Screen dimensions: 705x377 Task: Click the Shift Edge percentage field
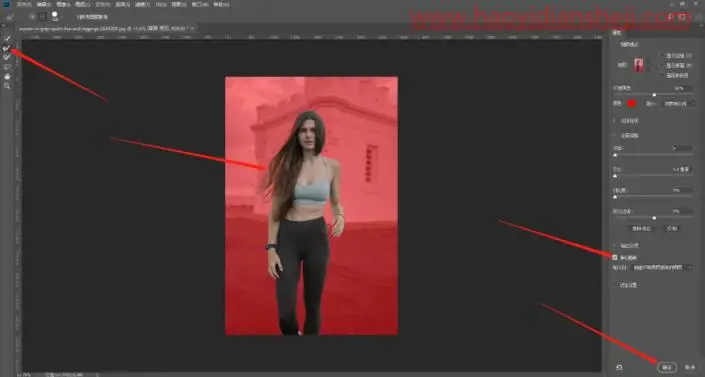682,211
